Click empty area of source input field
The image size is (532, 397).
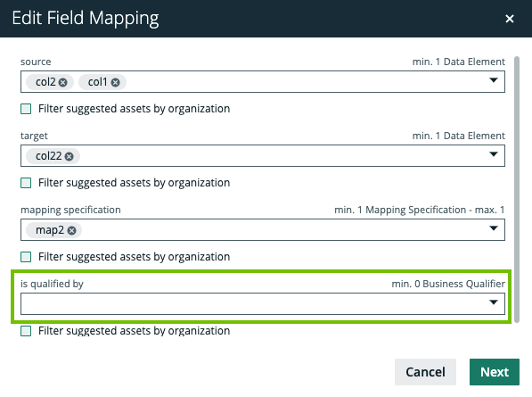click(x=306, y=81)
